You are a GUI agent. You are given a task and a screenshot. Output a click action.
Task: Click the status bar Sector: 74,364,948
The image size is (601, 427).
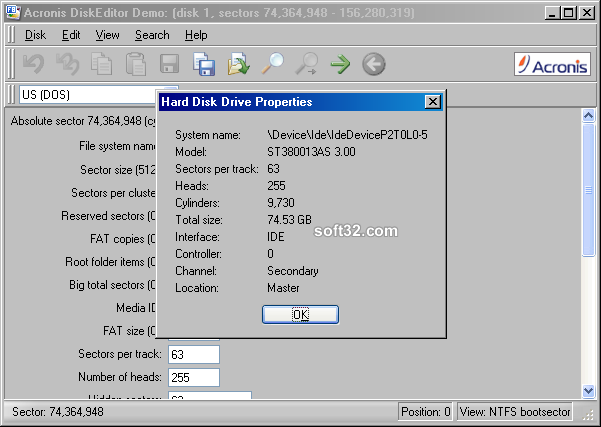58,412
